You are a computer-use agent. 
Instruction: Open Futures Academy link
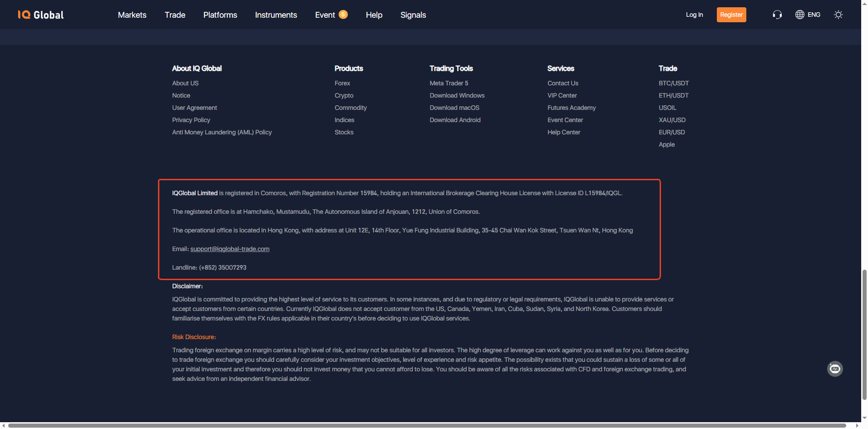(572, 108)
